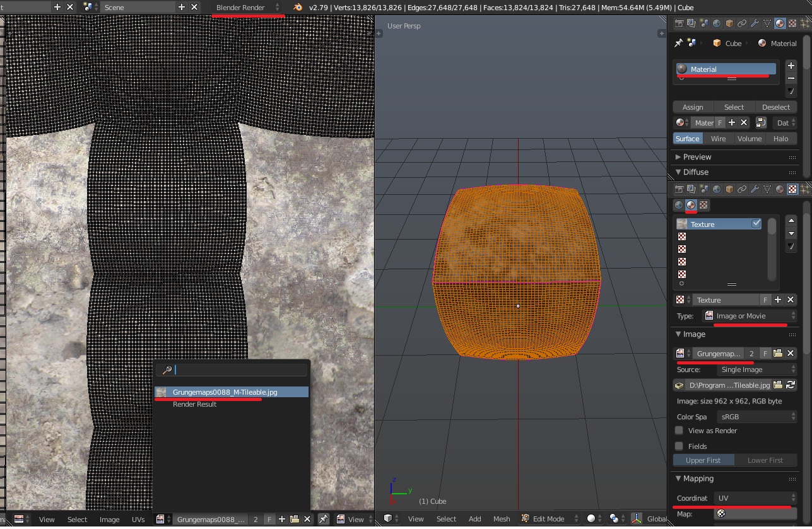The height and width of the screenshot is (529, 812).
Task: Switch to Wire material type tab
Action: [718, 139]
